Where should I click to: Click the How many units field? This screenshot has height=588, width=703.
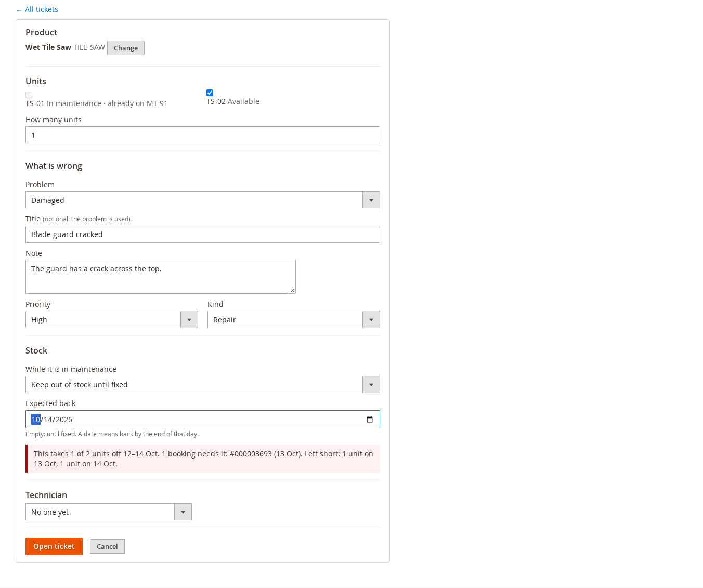click(203, 135)
